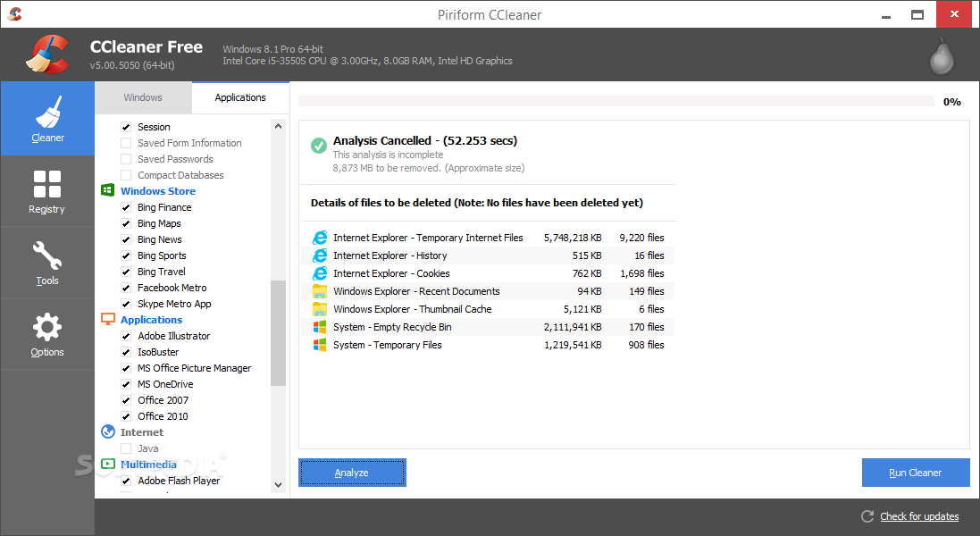The height and width of the screenshot is (536, 980).
Task: Switch to the Applications tab
Action: 240,97
